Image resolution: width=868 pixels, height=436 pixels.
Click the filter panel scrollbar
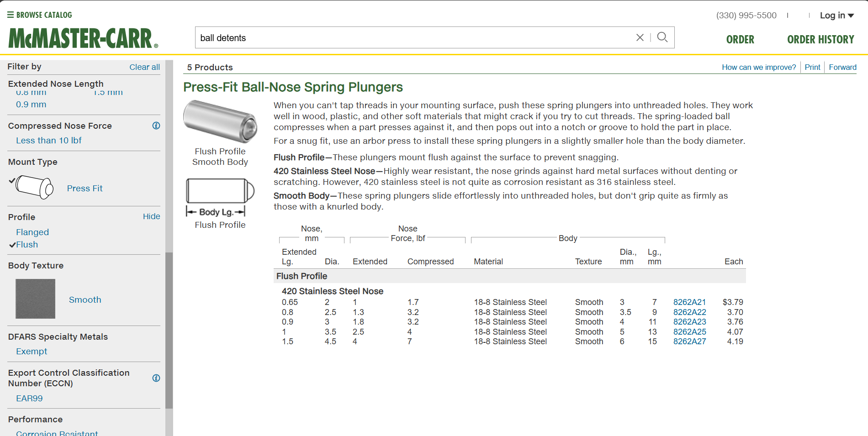coord(169,330)
